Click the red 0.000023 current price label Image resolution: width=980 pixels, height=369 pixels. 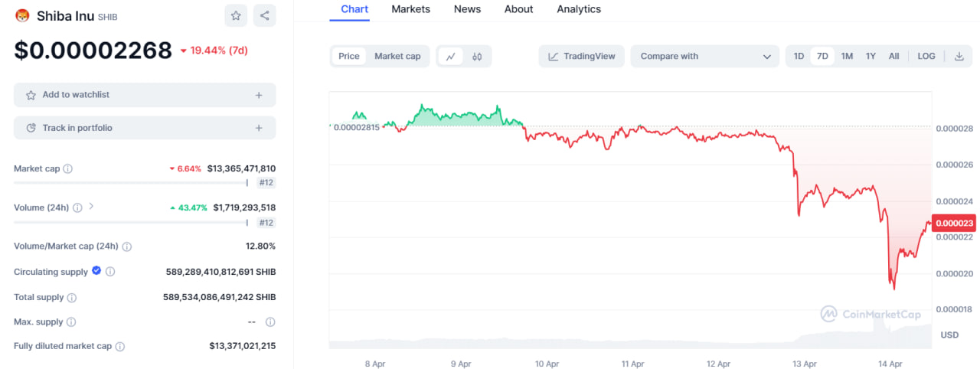click(954, 223)
